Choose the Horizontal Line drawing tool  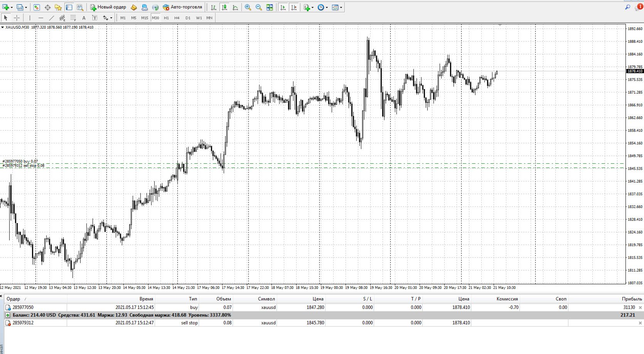point(40,18)
